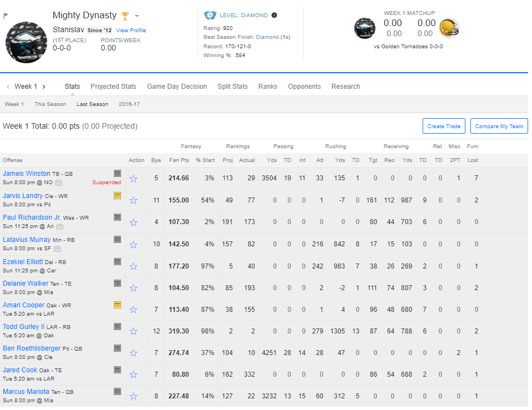Select the 2016-17 stats filter
This screenshot has width=532, height=410.
point(129,104)
